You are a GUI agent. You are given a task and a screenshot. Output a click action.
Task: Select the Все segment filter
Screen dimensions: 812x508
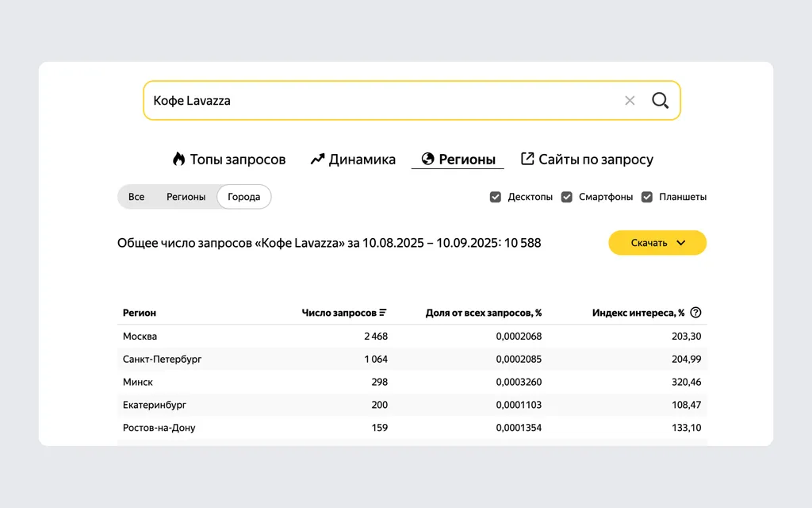point(136,197)
